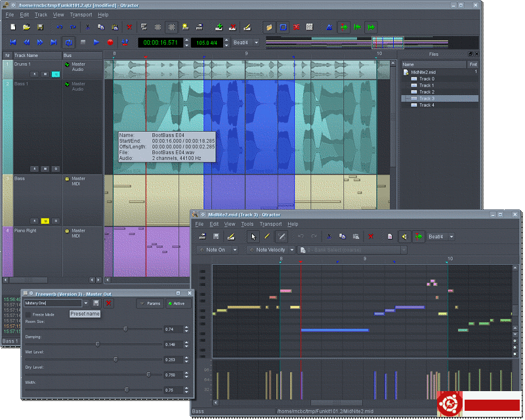Image resolution: width=525 pixels, height=420 pixels.
Task: Expand the Freeverb preset name dropdown
Action: [x=85, y=303]
